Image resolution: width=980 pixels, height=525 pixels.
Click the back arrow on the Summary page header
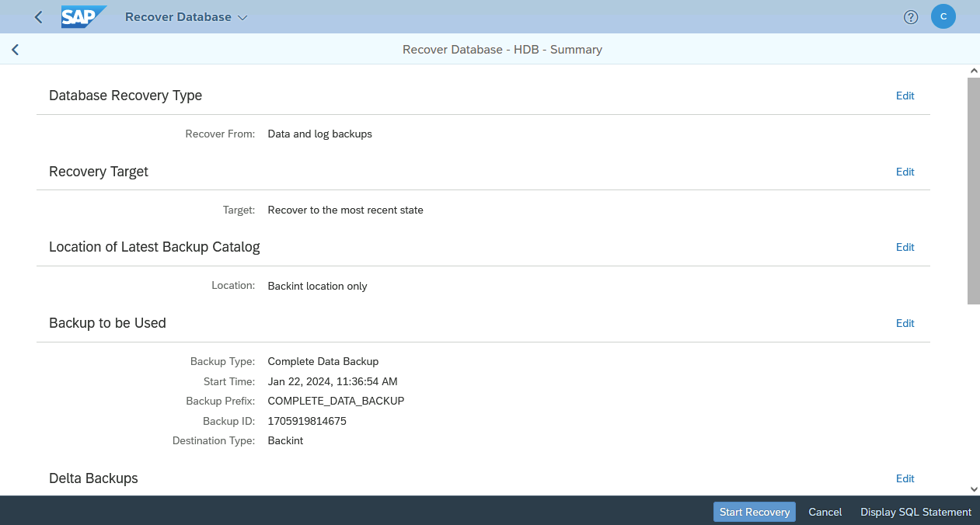[x=15, y=49]
